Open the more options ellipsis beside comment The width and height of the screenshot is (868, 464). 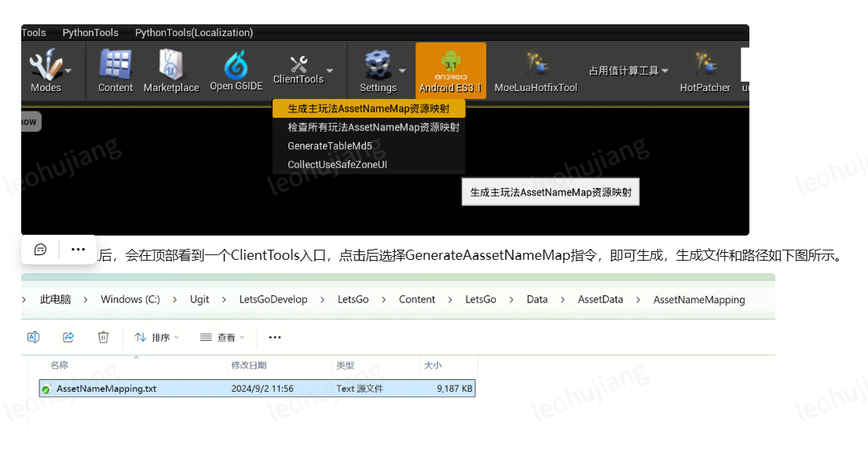78,250
